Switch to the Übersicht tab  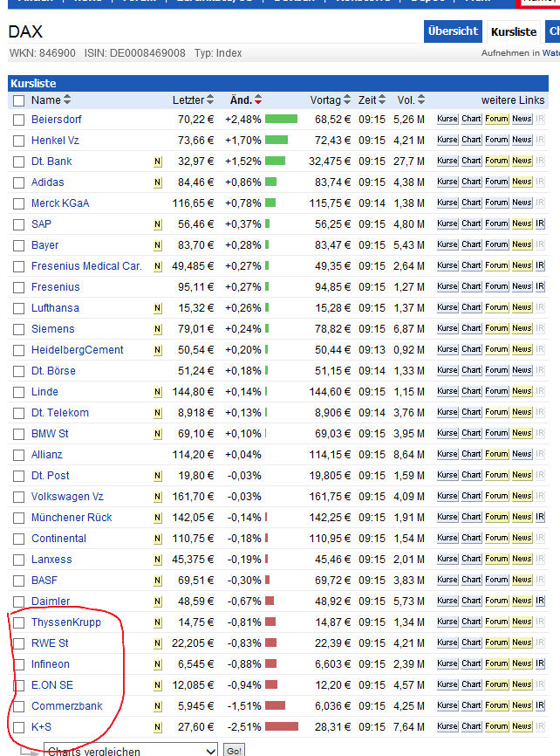454,31
